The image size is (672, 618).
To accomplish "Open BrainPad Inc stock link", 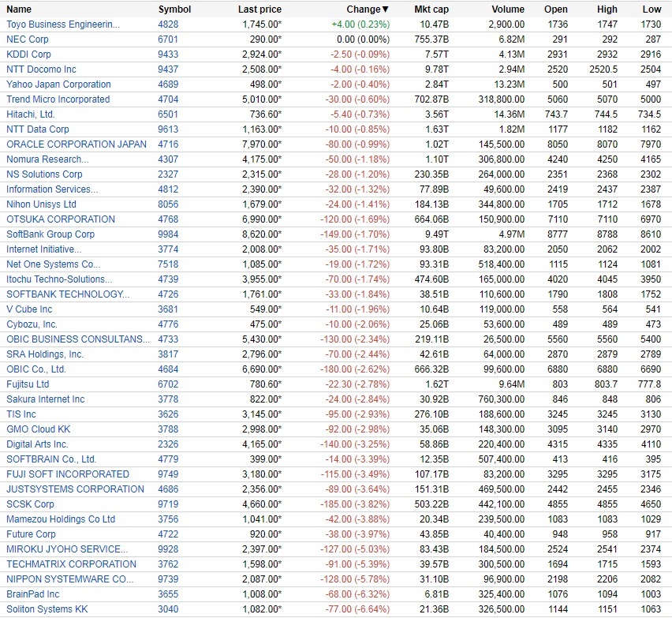I will pos(33,594).
